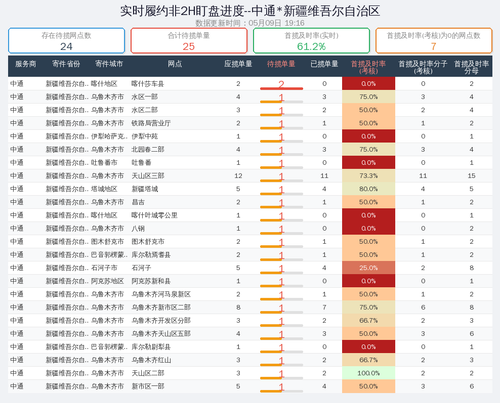Click the 分母 value 15 for 天山区三部
500x403 pixels.
click(471, 176)
